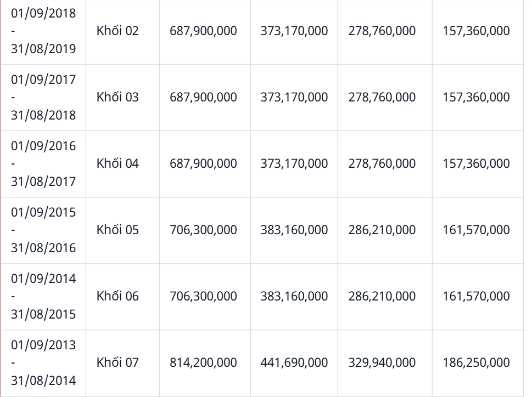Click the Khối 02 row label

pyautogui.click(x=117, y=31)
